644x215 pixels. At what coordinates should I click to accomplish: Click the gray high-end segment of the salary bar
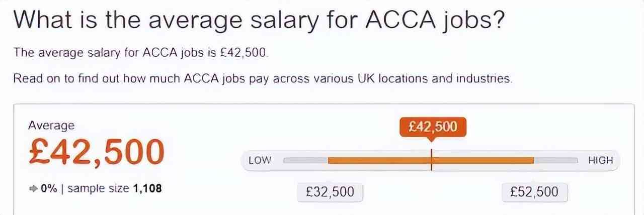point(556,160)
